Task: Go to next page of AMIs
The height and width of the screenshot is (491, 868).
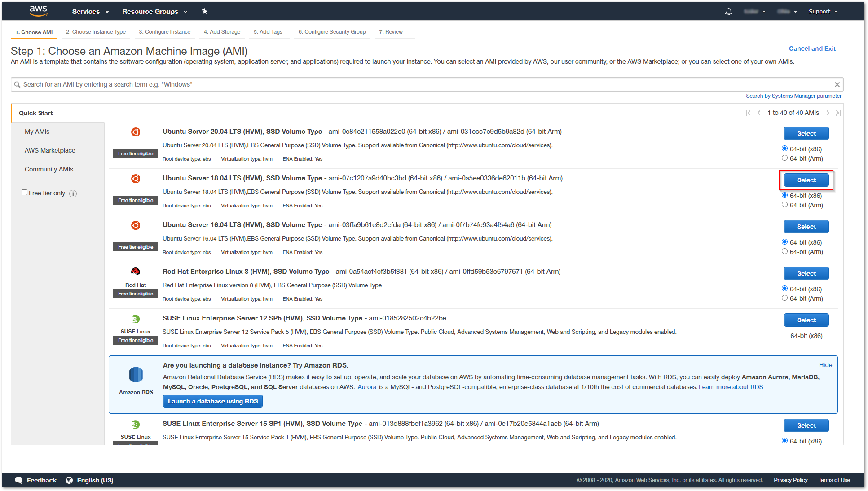Action: (x=828, y=113)
